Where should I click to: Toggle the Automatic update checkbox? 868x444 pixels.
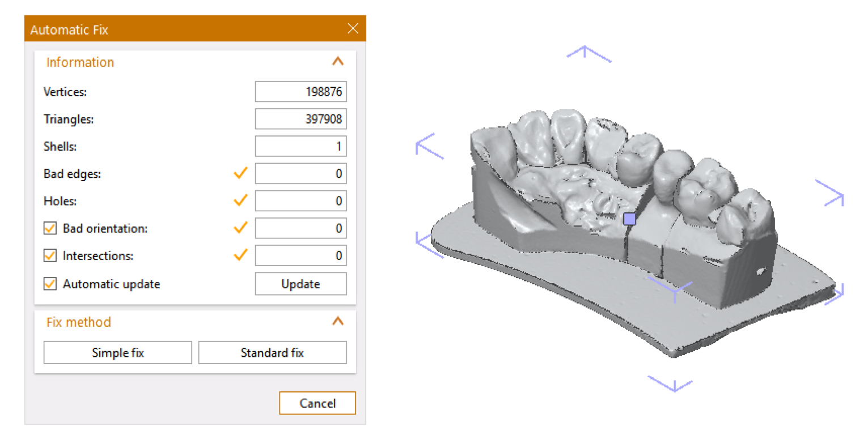click(x=50, y=284)
